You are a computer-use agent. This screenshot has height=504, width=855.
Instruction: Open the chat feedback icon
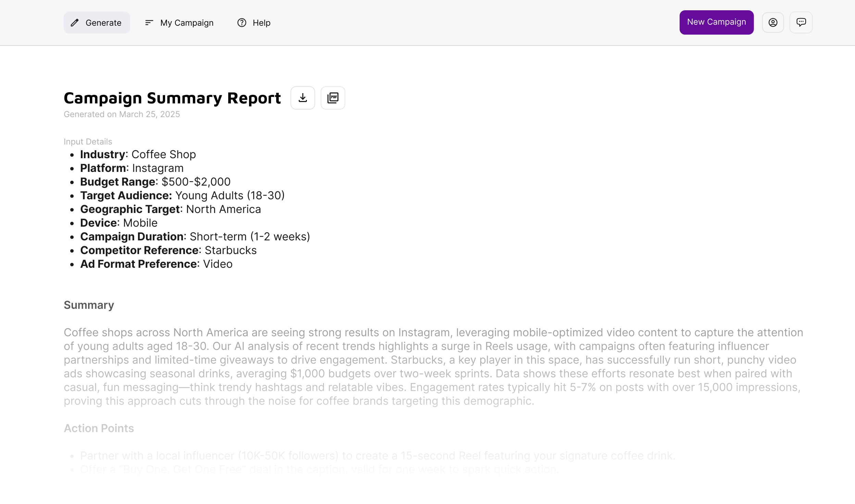click(x=801, y=23)
